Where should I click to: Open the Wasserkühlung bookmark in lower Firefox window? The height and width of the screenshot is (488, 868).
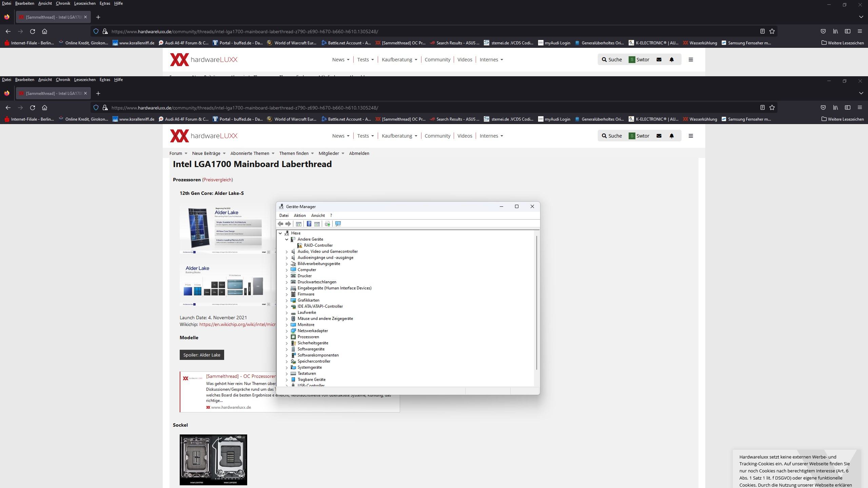click(x=700, y=119)
